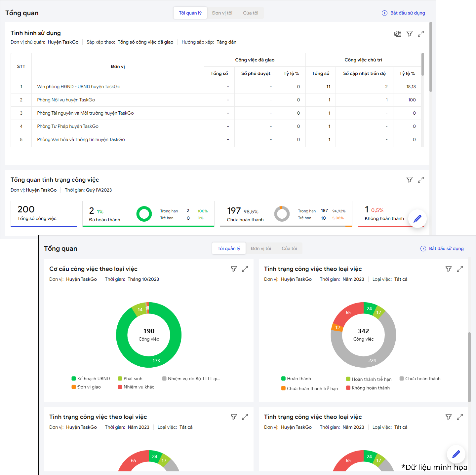Export Tình hình sử dụng table to Excel
The height and width of the screenshot is (475, 476).
click(398, 34)
